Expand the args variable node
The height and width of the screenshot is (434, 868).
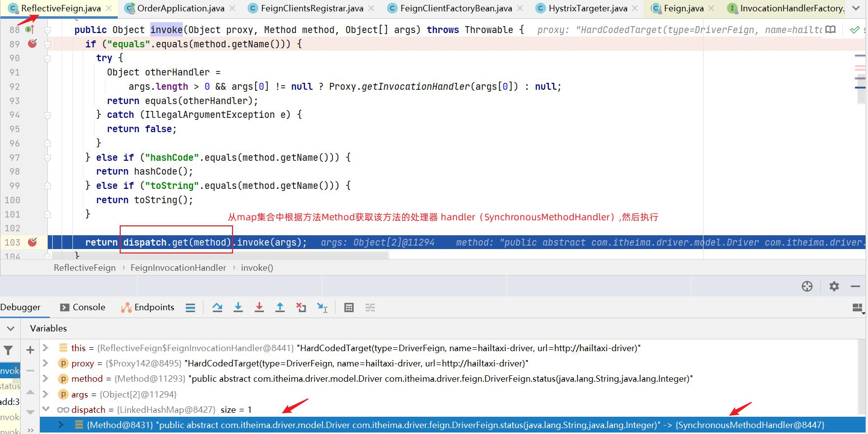[46, 394]
